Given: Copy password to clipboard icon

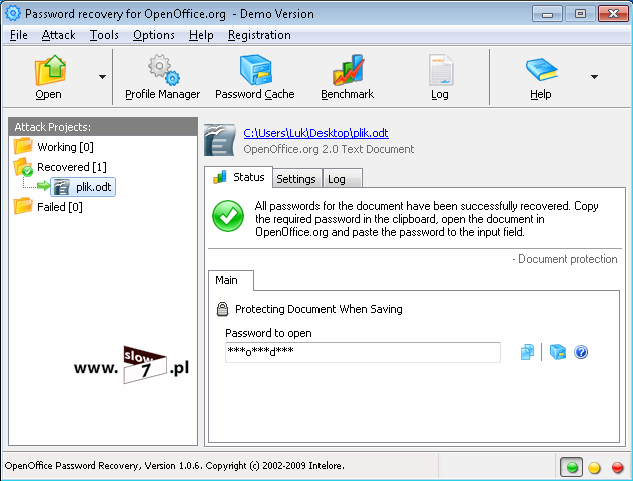Looking at the screenshot, I should (x=527, y=352).
